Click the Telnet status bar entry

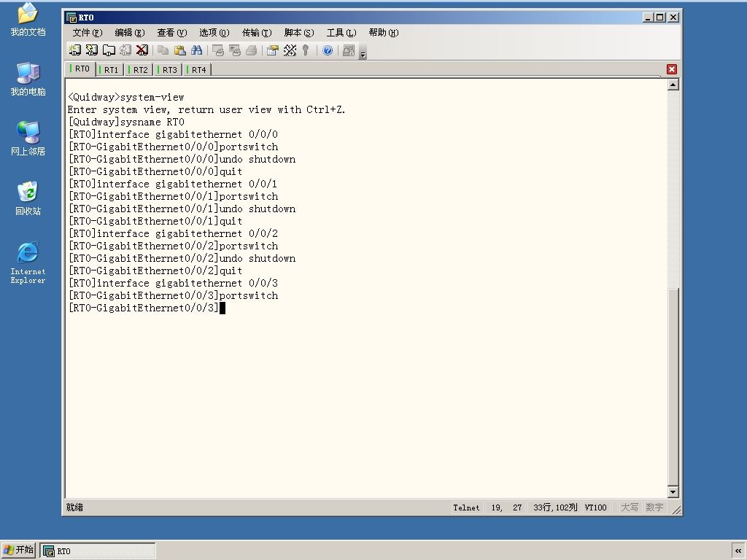[466, 507]
